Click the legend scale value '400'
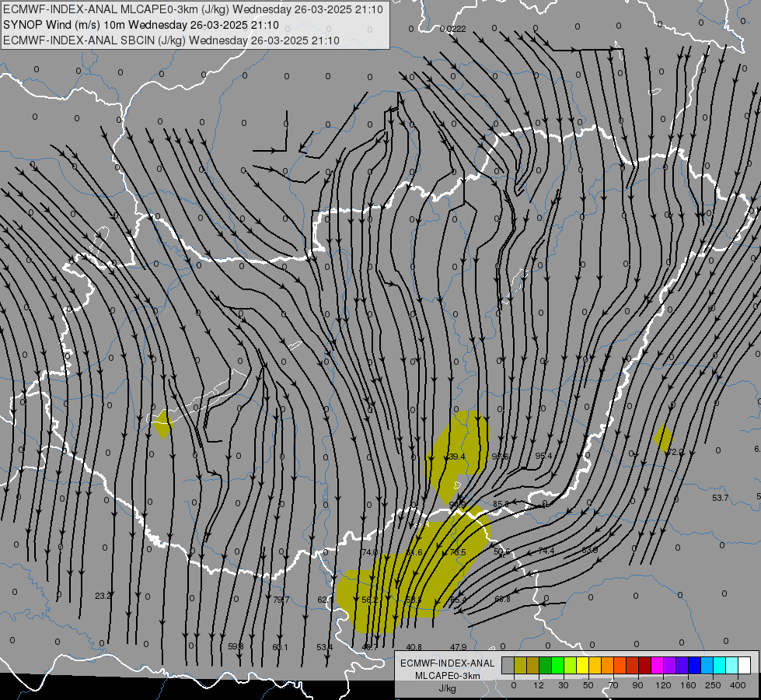761x700 pixels. [x=738, y=685]
